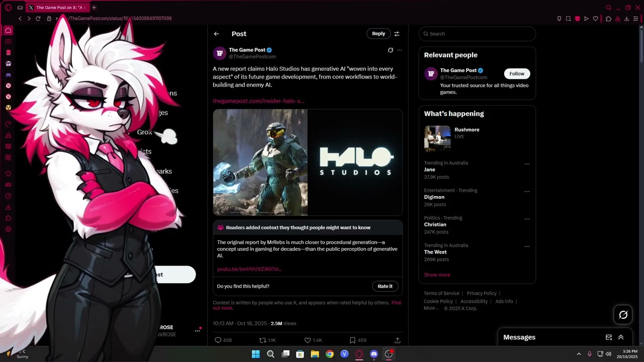Open Windows taskbar search

click(271, 354)
